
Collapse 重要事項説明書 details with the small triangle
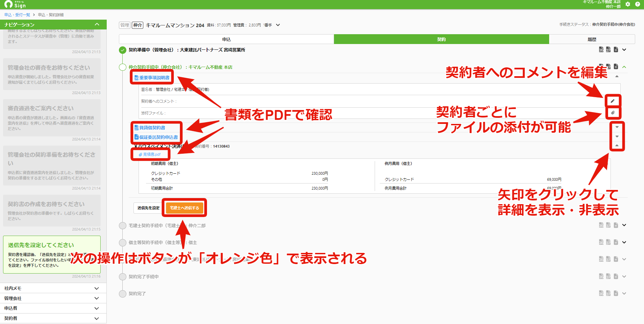617,77
